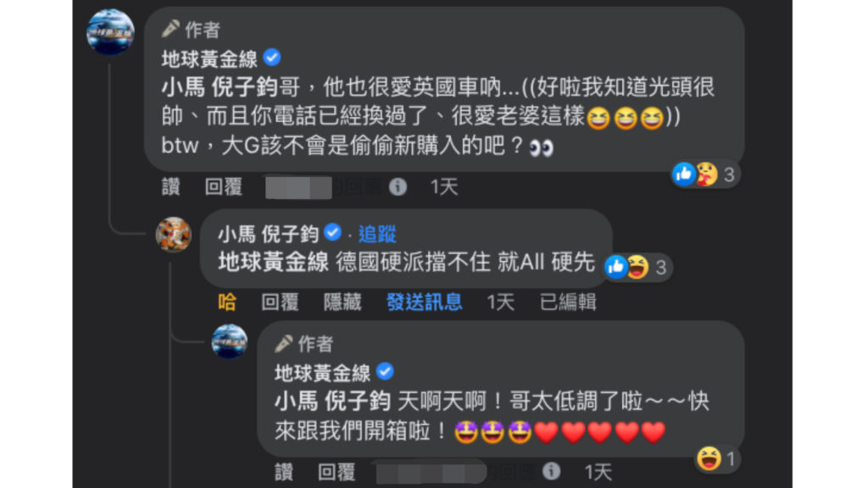Toggle the 哈 reaction on 小馬 comment
This screenshot has height=488, width=868.
(227, 302)
